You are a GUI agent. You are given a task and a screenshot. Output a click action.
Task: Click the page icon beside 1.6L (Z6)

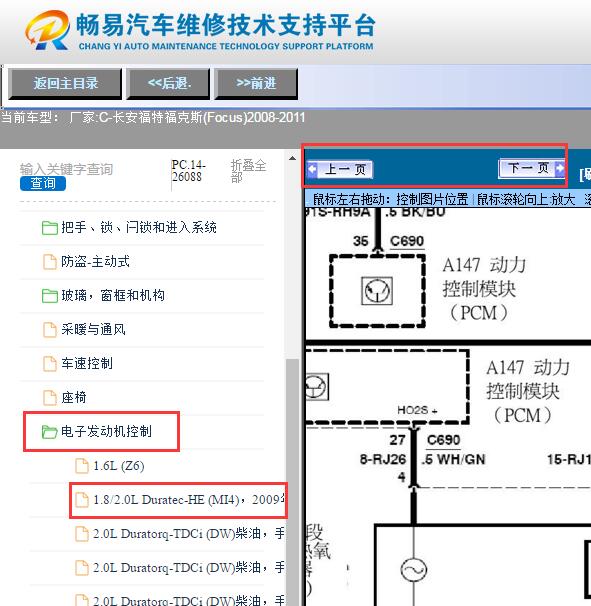tap(82, 466)
